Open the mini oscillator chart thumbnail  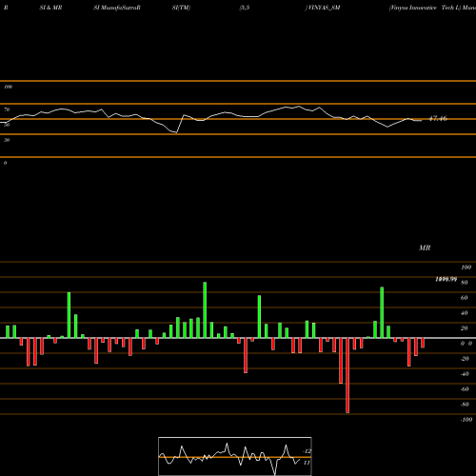(235, 456)
